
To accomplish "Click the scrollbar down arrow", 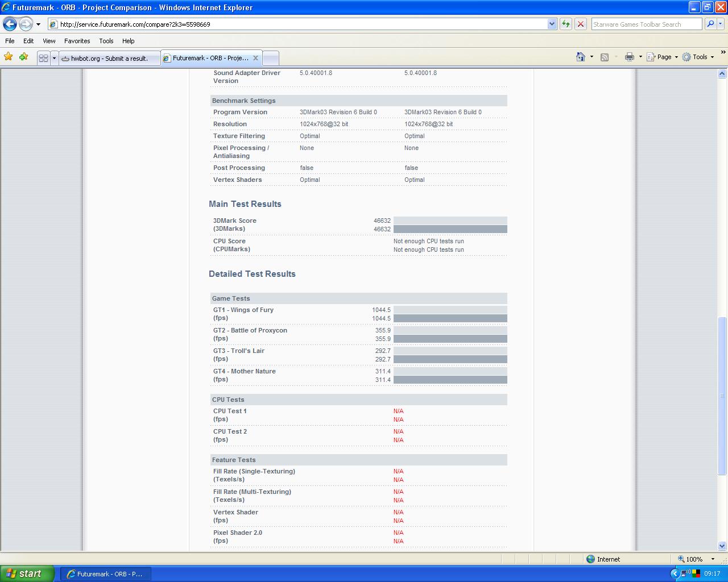I will click(x=722, y=546).
